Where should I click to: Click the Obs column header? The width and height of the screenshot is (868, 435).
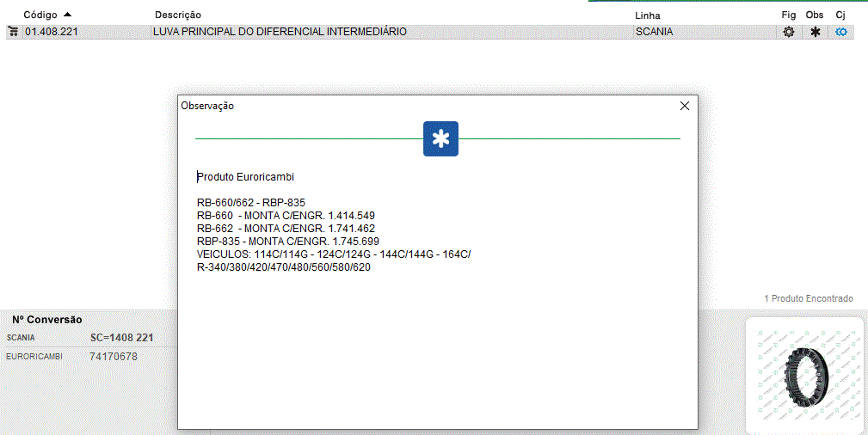815,15
